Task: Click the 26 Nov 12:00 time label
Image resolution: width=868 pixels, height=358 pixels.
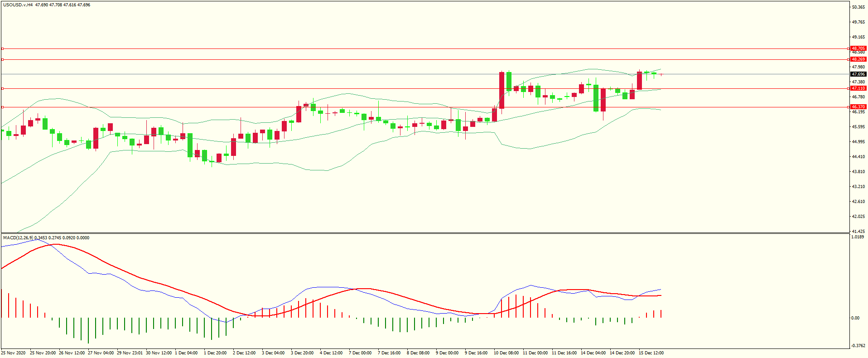Action: [72, 353]
